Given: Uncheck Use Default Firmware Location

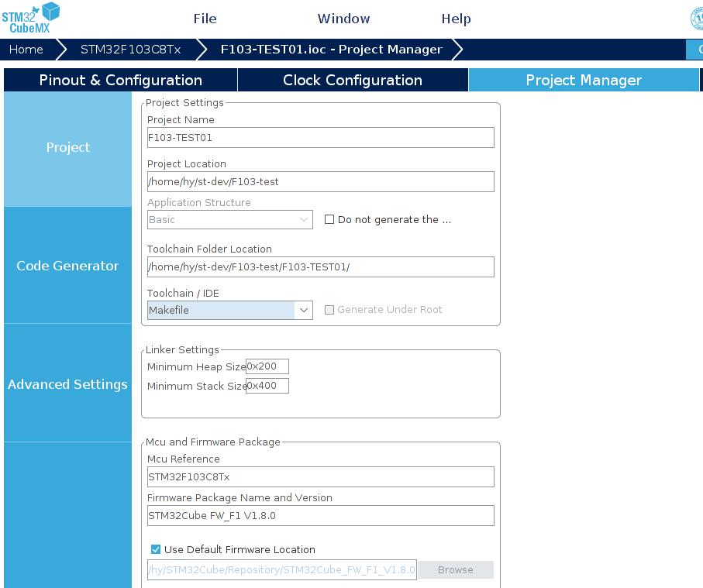Looking at the screenshot, I should click(156, 549).
